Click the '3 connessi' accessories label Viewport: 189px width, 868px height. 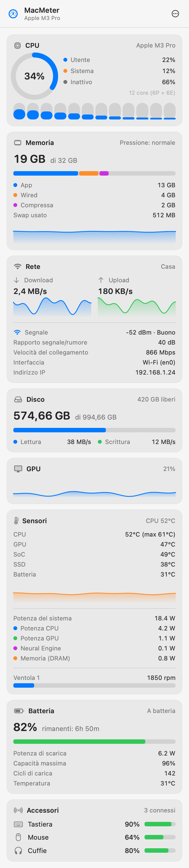(160, 810)
